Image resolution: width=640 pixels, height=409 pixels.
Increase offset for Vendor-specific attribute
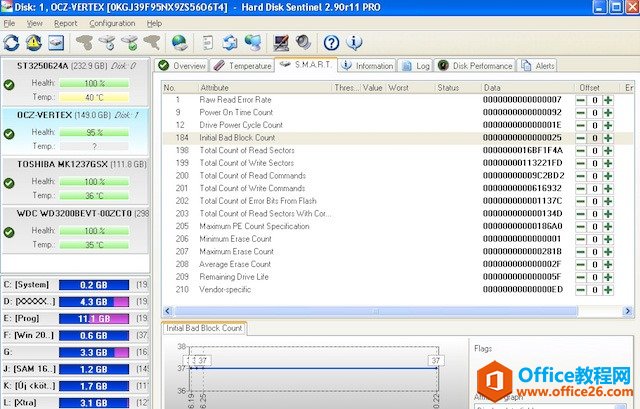608,290
